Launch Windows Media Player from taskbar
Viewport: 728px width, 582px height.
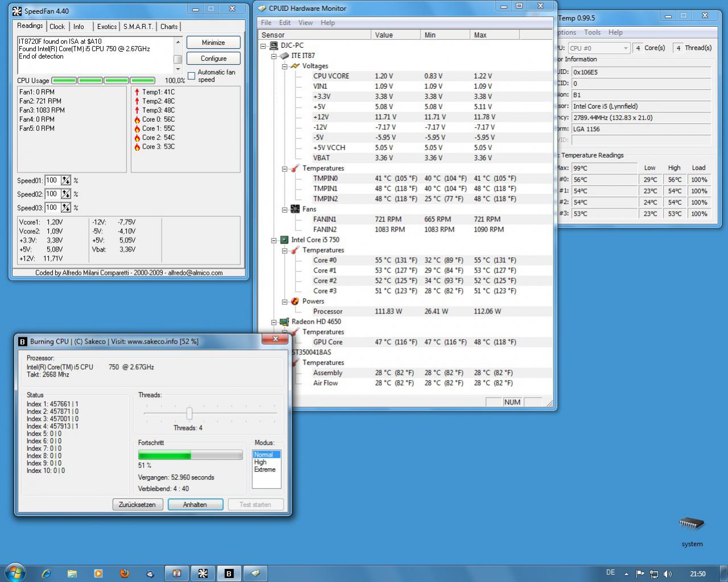pyautogui.click(x=98, y=573)
